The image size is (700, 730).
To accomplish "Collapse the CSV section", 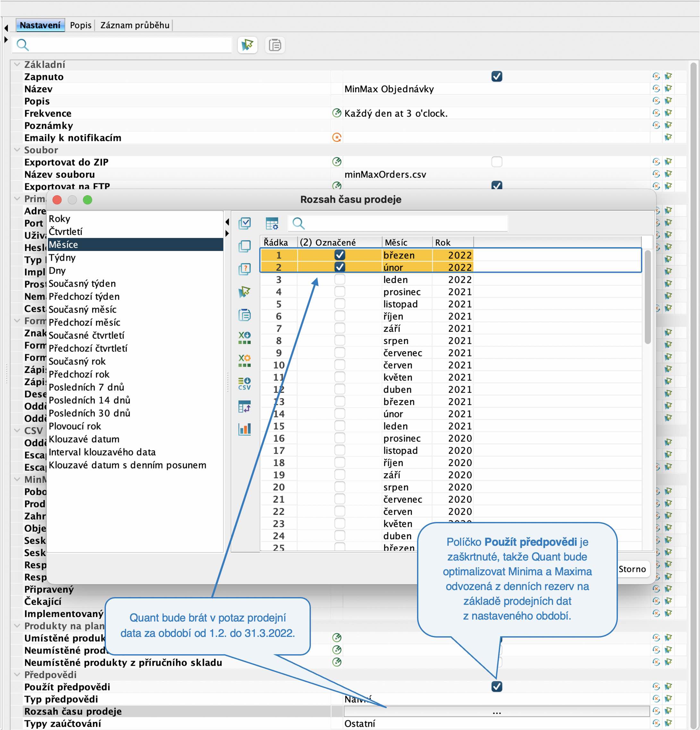I will 17,430.
